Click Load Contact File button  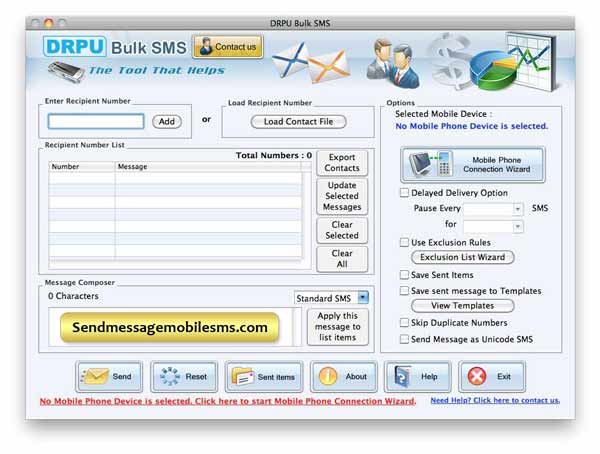(298, 122)
